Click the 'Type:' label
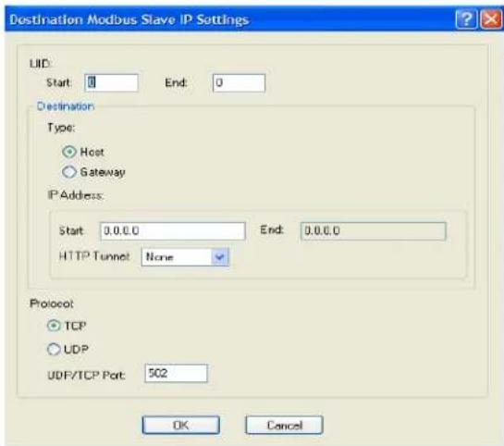504x446 pixels. [x=61, y=128]
